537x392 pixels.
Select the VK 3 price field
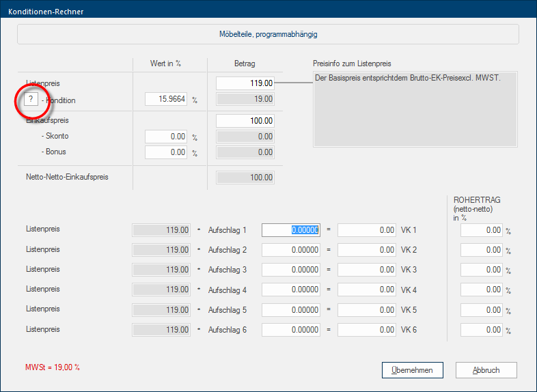(x=367, y=270)
